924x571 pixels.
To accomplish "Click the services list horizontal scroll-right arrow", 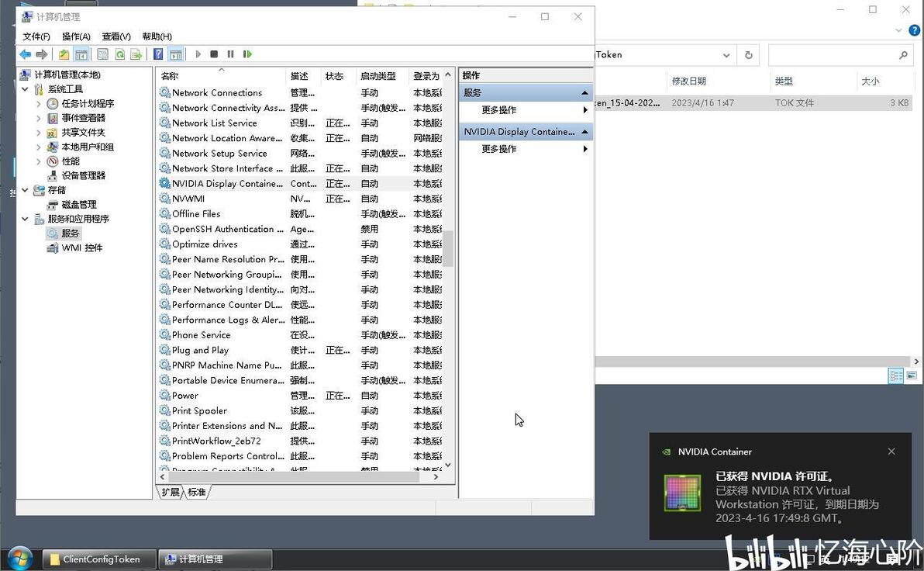I will tap(436, 476).
